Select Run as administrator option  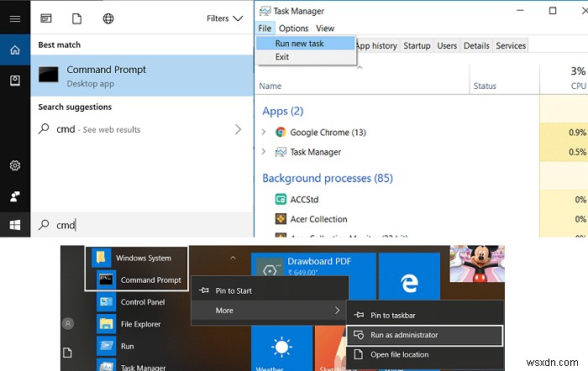click(424, 335)
